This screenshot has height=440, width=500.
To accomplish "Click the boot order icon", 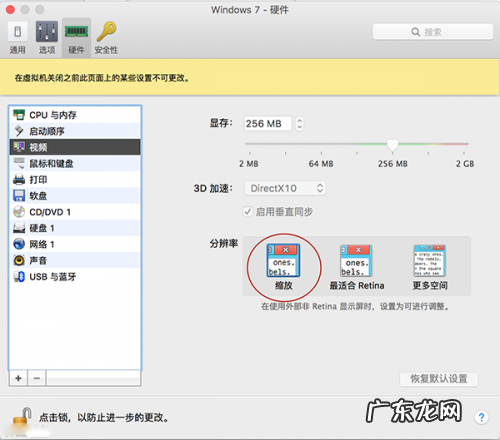I will [19, 131].
